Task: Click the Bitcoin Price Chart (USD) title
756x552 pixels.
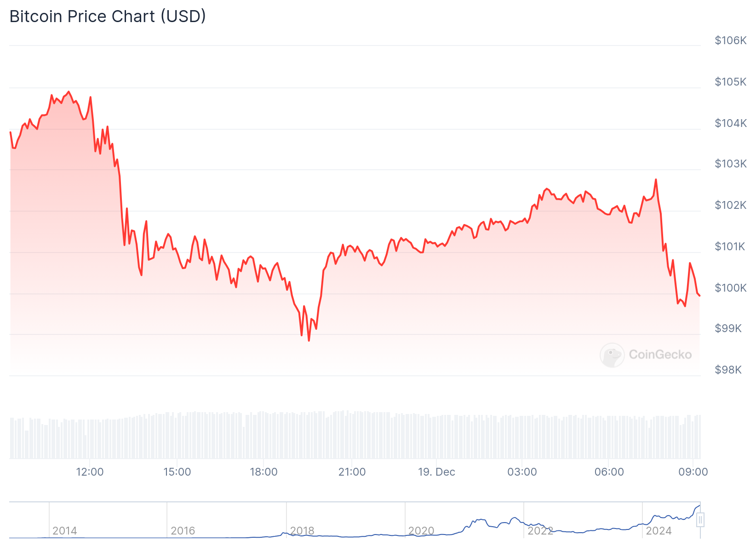Action: click(x=108, y=17)
